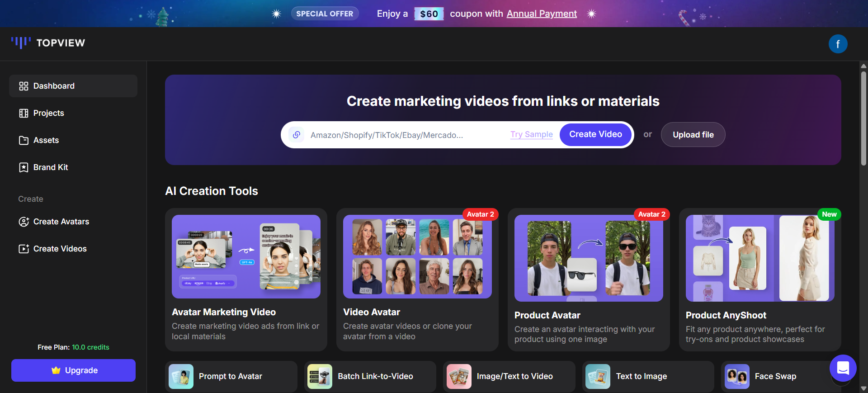Select Create Avatars in the sidebar
Image resolution: width=868 pixels, height=393 pixels.
[x=73, y=222]
